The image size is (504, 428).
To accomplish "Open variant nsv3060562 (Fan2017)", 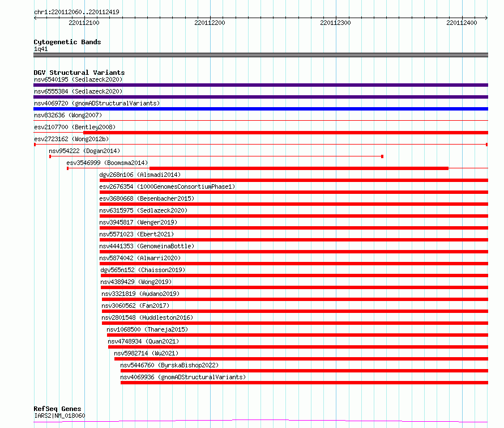I will point(135,306).
